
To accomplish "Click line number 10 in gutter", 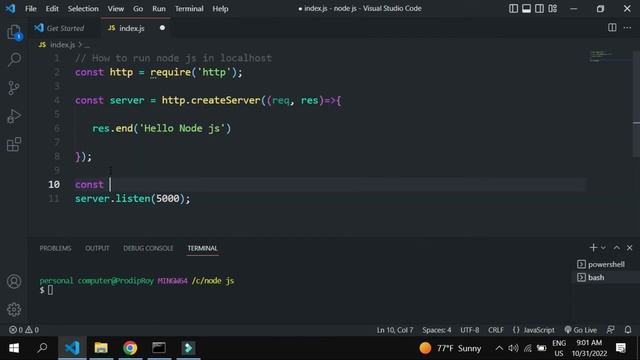I will [x=54, y=184].
